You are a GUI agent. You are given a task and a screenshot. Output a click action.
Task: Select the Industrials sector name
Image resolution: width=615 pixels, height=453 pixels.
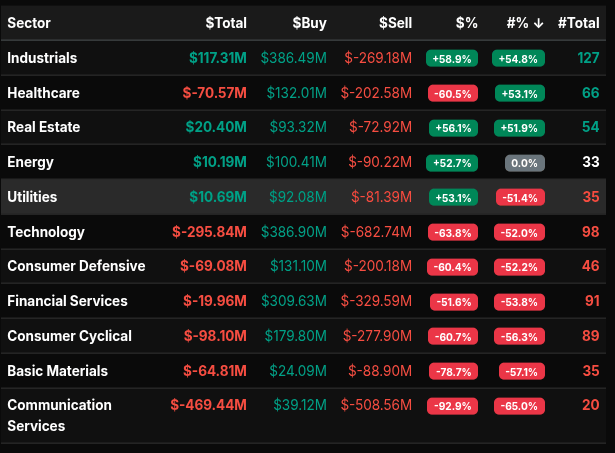click(x=42, y=58)
